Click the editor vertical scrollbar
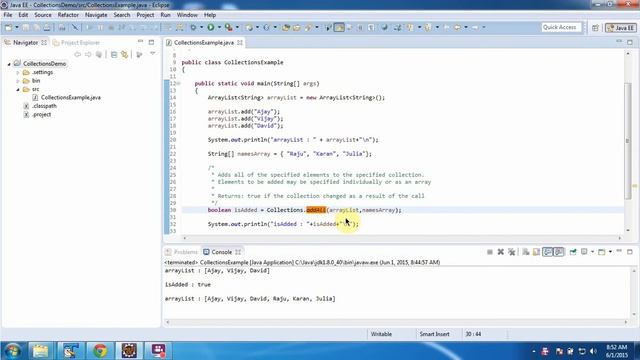 [x=628, y=142]
